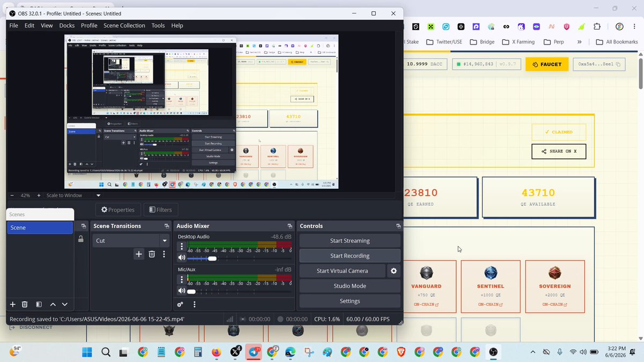This screenshot has width=644, height=362.
Task: Adjust Mic/Aux volume slider
Action: pyautogui.click(x=191, y=291)
